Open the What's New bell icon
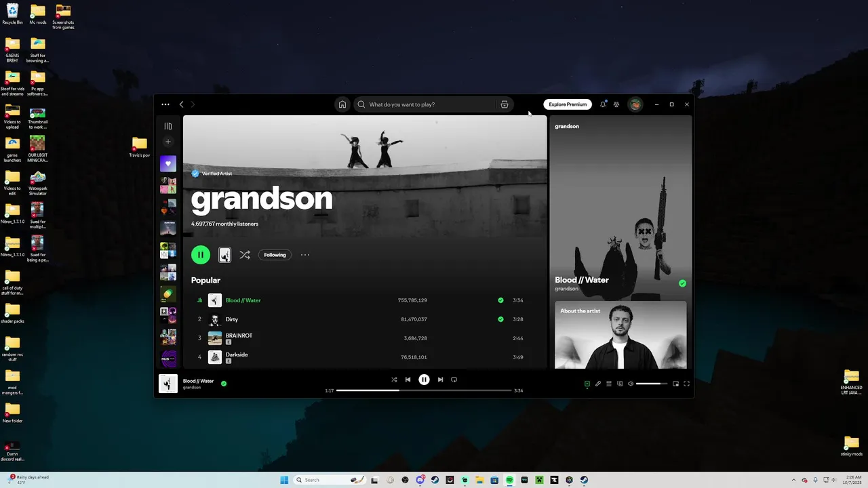The width and height of the screenshot is (868, 488). tap(602, 104)
